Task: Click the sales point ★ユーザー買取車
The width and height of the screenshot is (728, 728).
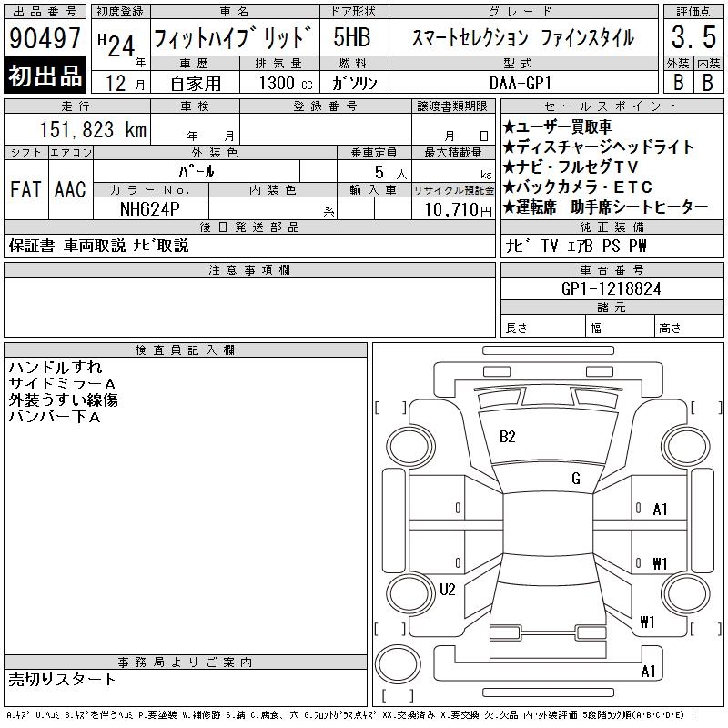Action: coord(557,126)
